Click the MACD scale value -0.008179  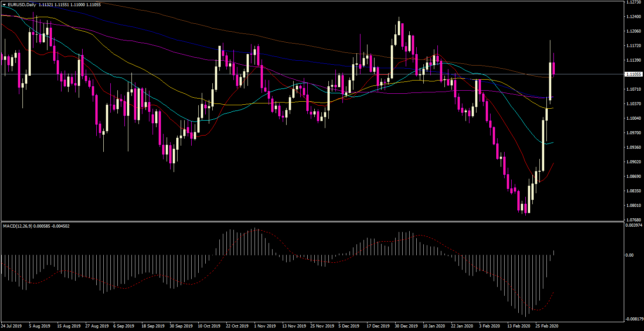coord(634,319)
